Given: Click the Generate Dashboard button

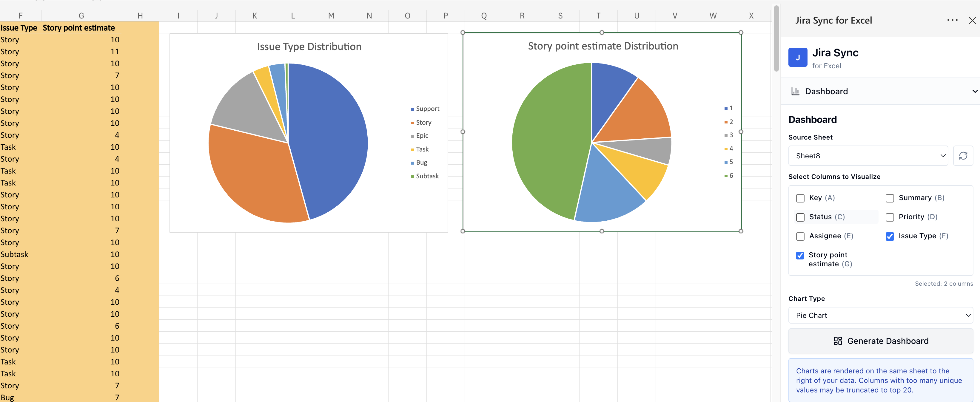Looking at the screenshot, I should click(x=881, y=341).
